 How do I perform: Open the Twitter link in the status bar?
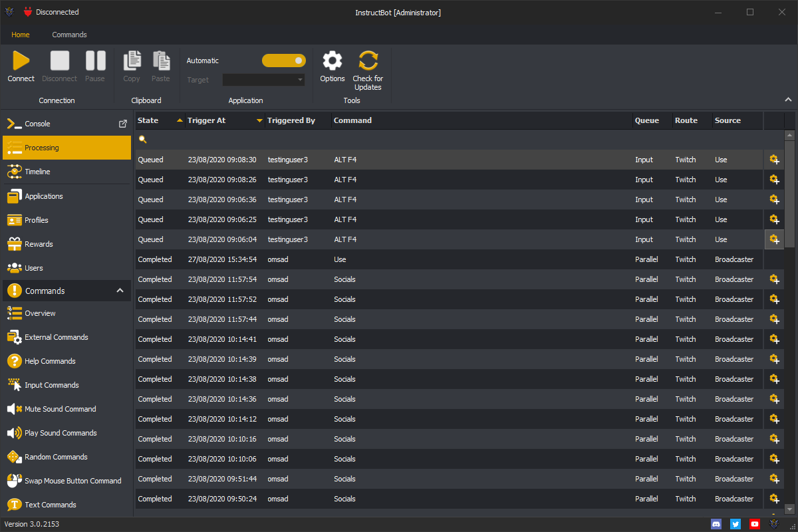click(735, 524)
